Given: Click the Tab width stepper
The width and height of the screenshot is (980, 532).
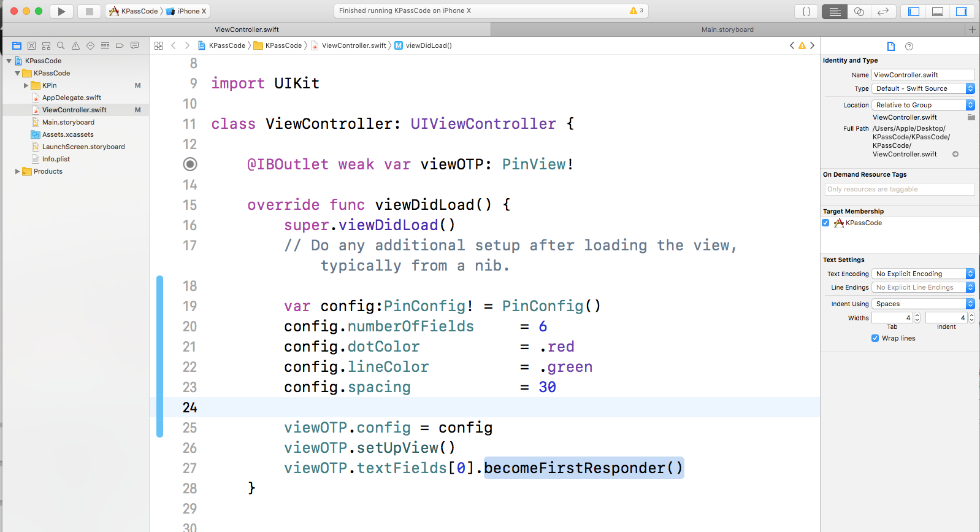Looking at the screenshot, I should pyautogui.click(x=917, y=318).
